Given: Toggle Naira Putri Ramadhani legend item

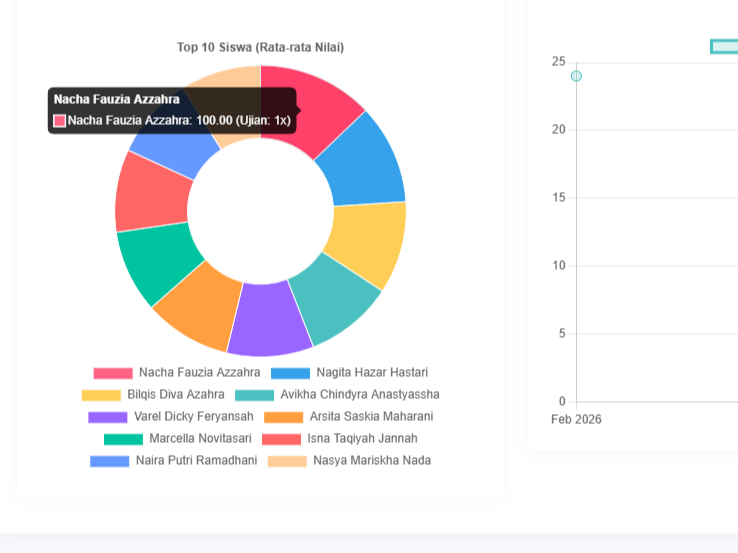Looking at the screenshot, I should point(196,461).
